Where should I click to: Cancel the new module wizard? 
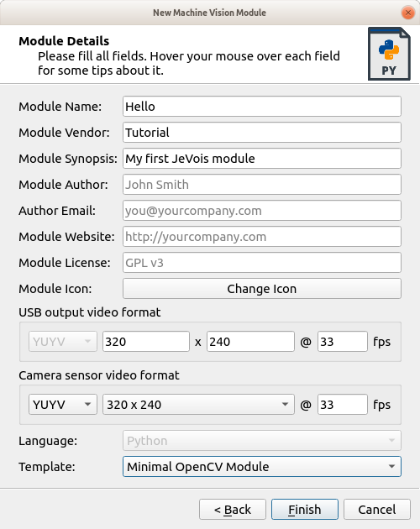[x=377, y=510]
